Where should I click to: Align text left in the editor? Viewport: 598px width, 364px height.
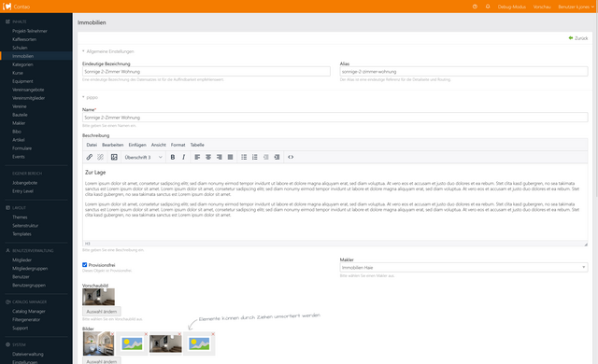click(x=197, y=157)
